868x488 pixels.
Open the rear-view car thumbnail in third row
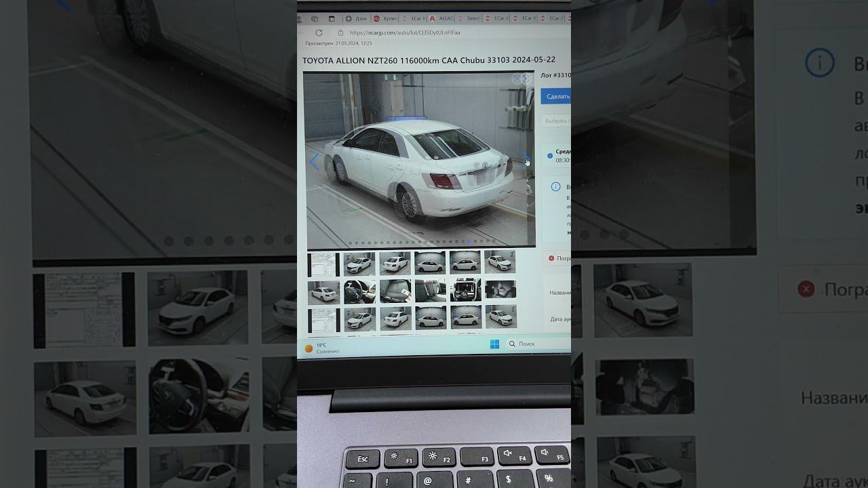coord(431,317)
